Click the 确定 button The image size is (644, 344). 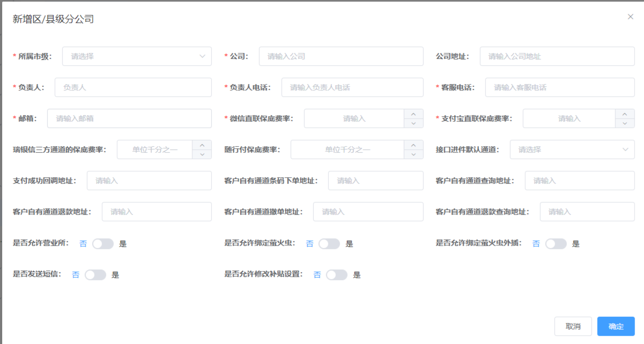pos(616,326)
